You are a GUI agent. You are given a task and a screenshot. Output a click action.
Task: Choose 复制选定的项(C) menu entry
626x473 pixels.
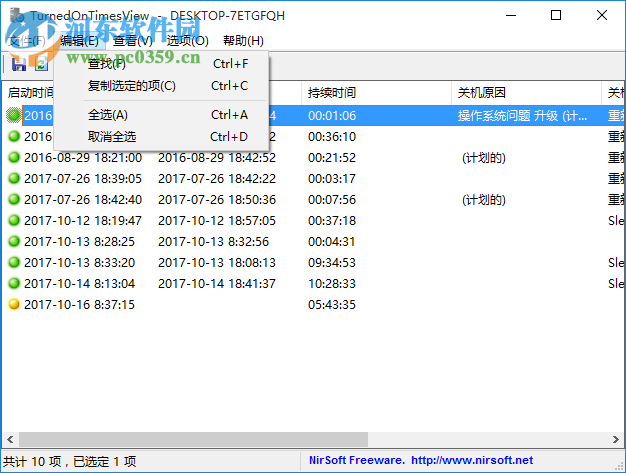161,86
